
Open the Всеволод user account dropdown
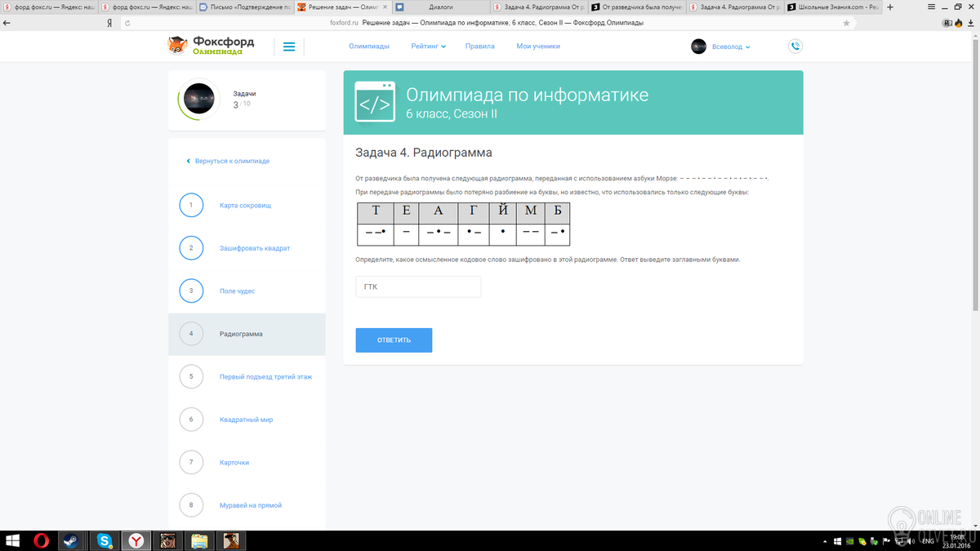click(x=719, y=47)
